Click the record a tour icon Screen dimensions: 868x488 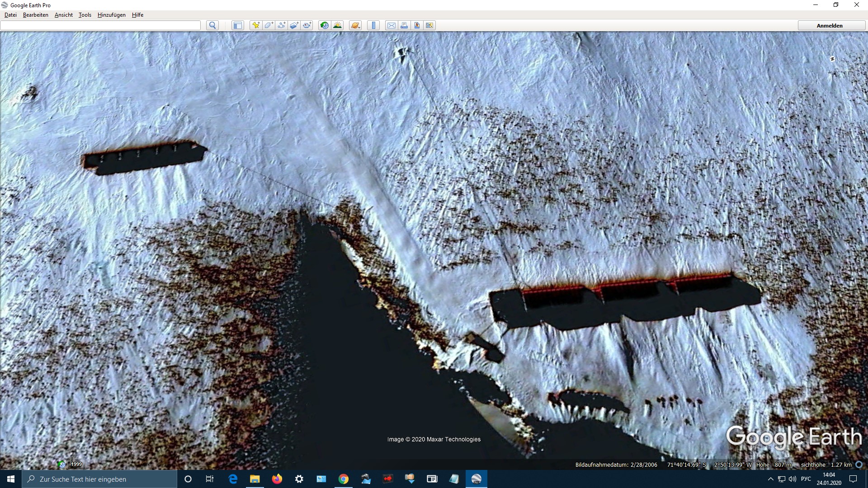pos(307,25)
